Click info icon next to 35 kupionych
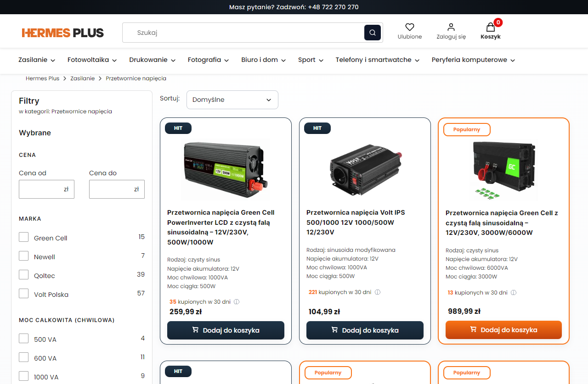588x384 pixels. 237,302
